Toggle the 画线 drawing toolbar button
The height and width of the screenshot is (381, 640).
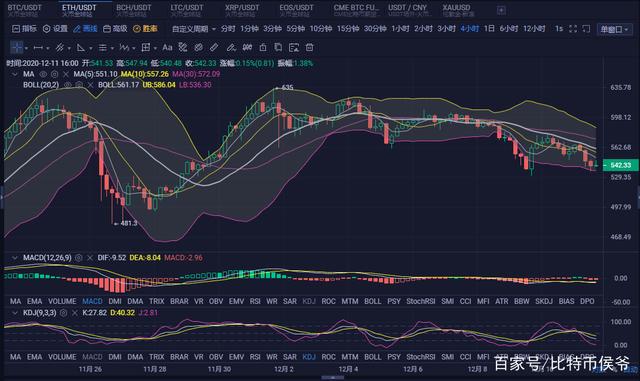pos(85,29)
